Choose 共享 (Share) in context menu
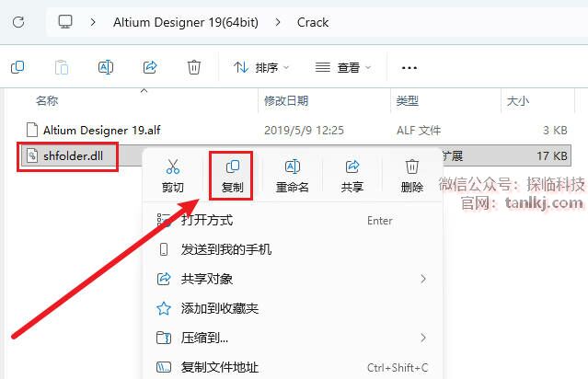The width and height of the screenshot is (588, 379). 352,176
